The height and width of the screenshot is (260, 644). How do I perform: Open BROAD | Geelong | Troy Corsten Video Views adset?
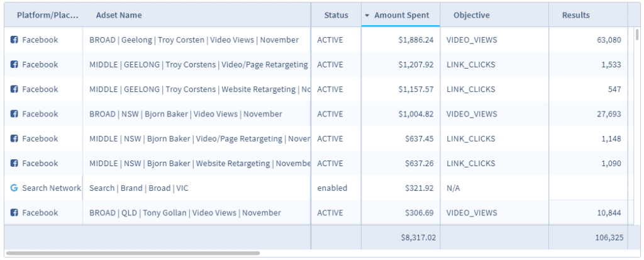coord(194,40)
